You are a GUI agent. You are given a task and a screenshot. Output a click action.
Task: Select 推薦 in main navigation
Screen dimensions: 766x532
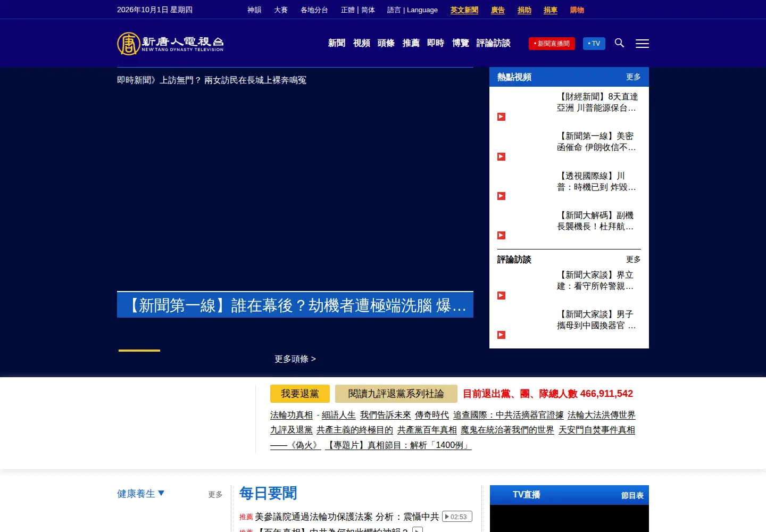pos(411,43)
